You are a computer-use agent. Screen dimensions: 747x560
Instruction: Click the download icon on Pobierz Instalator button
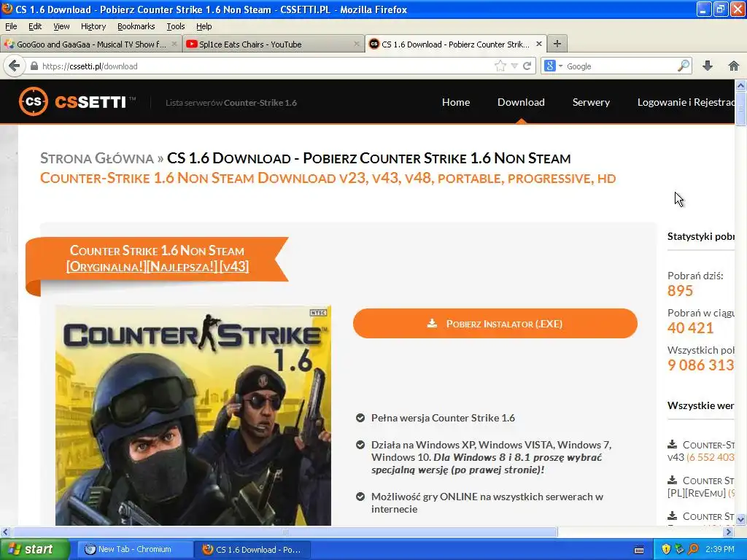[x=432, y=323]
